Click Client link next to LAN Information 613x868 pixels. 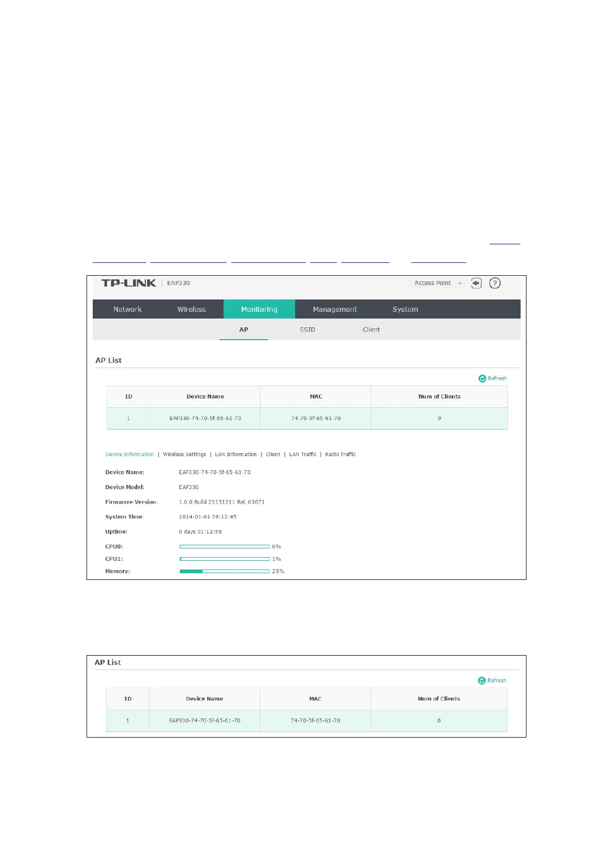[x=273, y=454]
